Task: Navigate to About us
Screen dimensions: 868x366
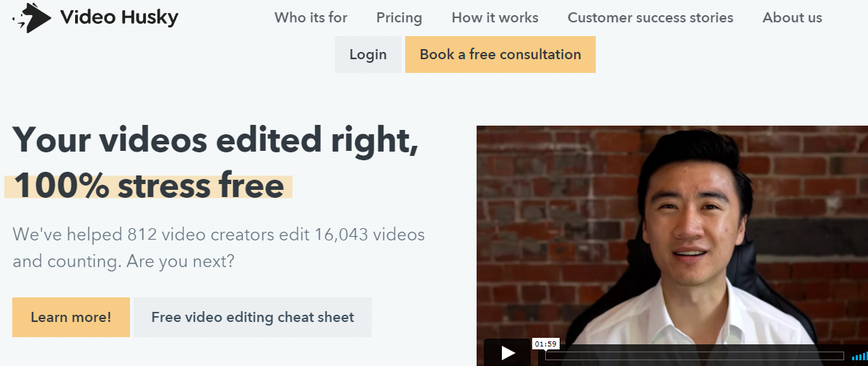Action: [792, 18]
